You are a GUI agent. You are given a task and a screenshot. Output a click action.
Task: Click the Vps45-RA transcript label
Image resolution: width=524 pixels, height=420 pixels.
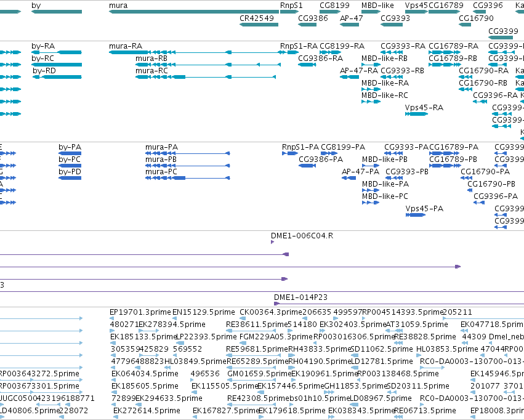[424, 108]
